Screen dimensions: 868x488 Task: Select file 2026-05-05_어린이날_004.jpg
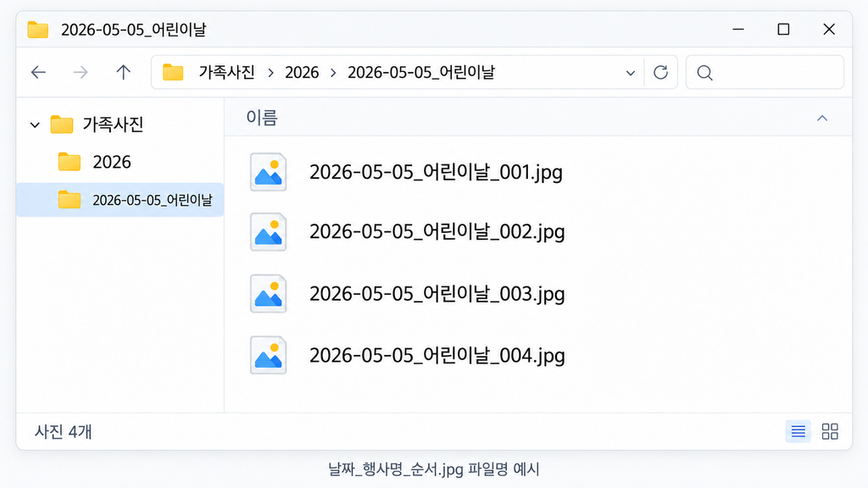pos(437,355)
